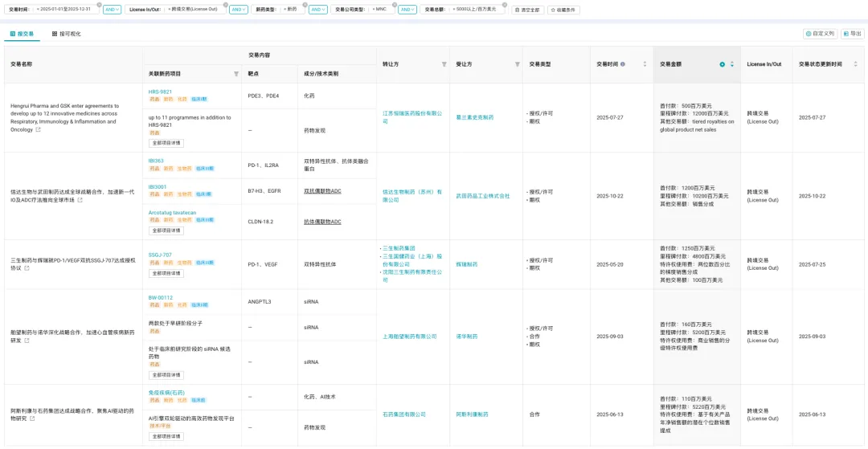Click 导出 export button
Screen dimensions: 868x449
pos(852,34)
